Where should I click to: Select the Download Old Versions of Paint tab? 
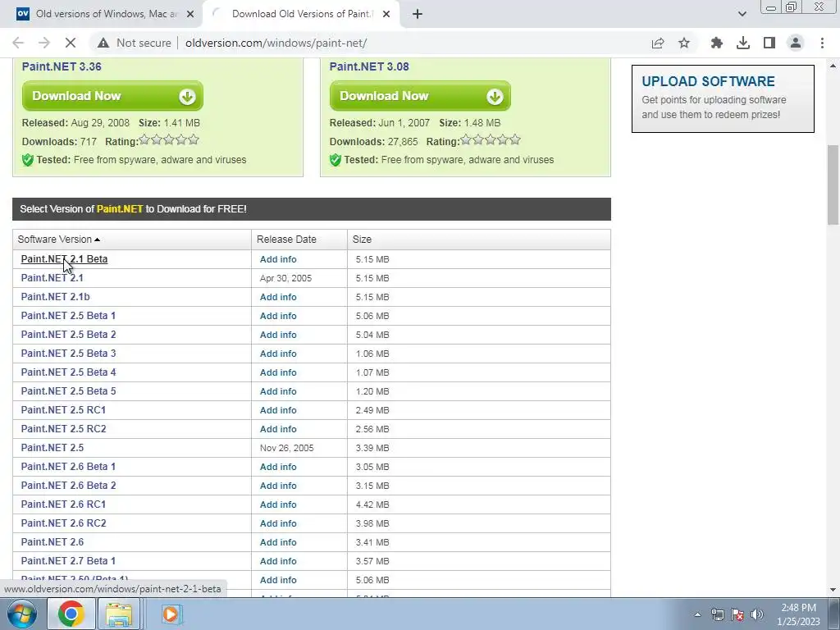(302, 14)
